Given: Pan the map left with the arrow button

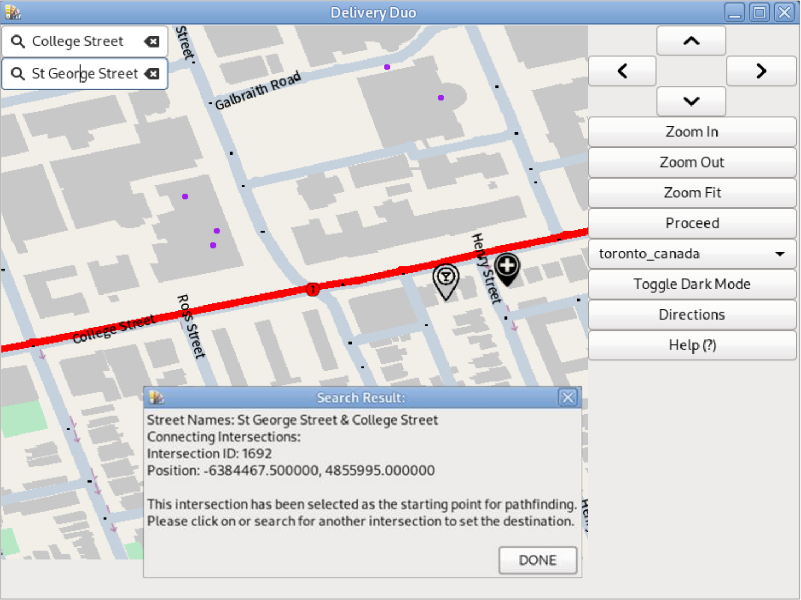Looking at the screenshot, I should (622, 71).
